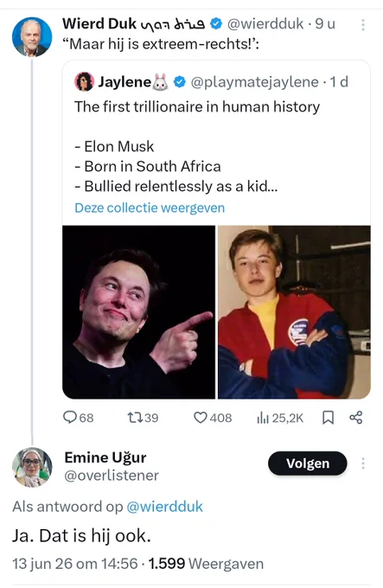Image resolution: width=383 pixels, height=588 pixels.
Task: Follow Emine Uğur with the Volgen button
Action: [308, 463]
